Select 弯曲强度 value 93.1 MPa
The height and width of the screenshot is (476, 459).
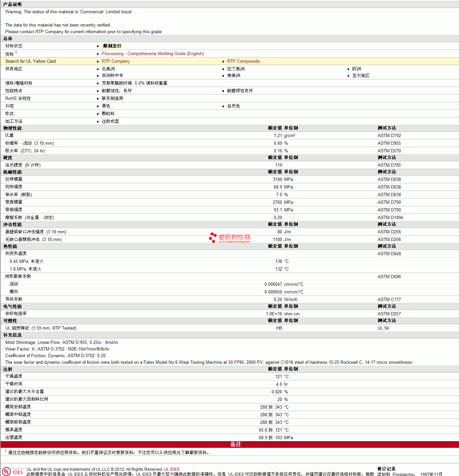point(283,210)
